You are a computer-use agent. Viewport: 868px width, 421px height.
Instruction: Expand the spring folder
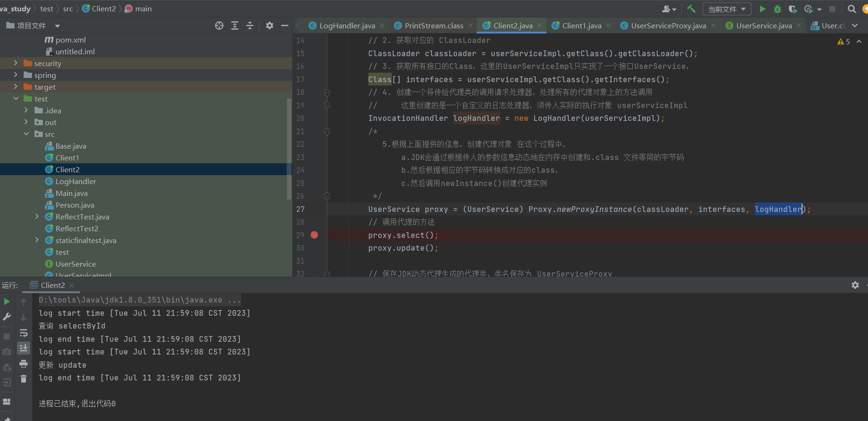(x=16, y=75)
